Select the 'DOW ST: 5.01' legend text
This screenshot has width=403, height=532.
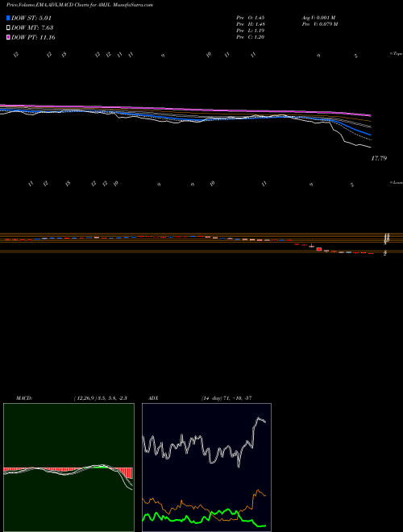coord(31,18)
